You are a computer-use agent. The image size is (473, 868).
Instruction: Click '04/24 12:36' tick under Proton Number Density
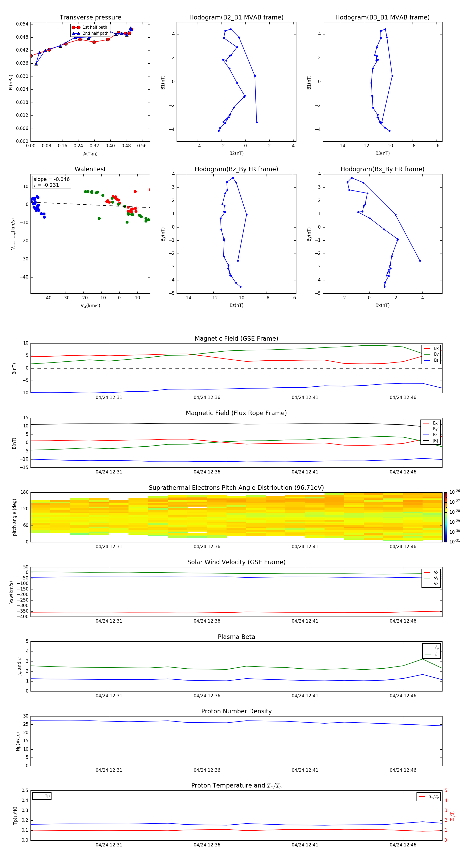[x=207, y=770]
